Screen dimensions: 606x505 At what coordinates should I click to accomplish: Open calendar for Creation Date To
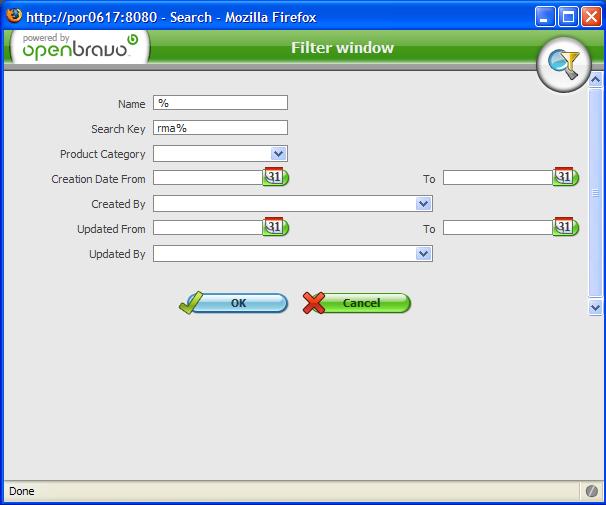565,177
